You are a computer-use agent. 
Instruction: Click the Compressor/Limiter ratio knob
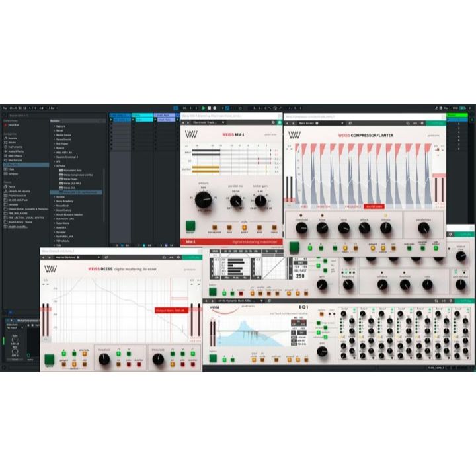(x=344, y=228)
